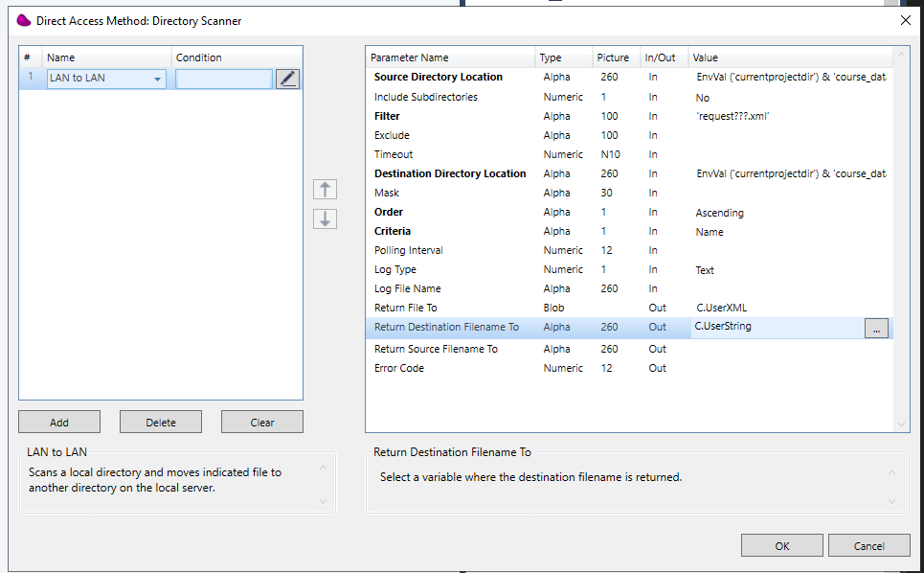Open the ellipsis browse button for C.UserString
Viewport: 924px width, 573px height.
(876, 329)
